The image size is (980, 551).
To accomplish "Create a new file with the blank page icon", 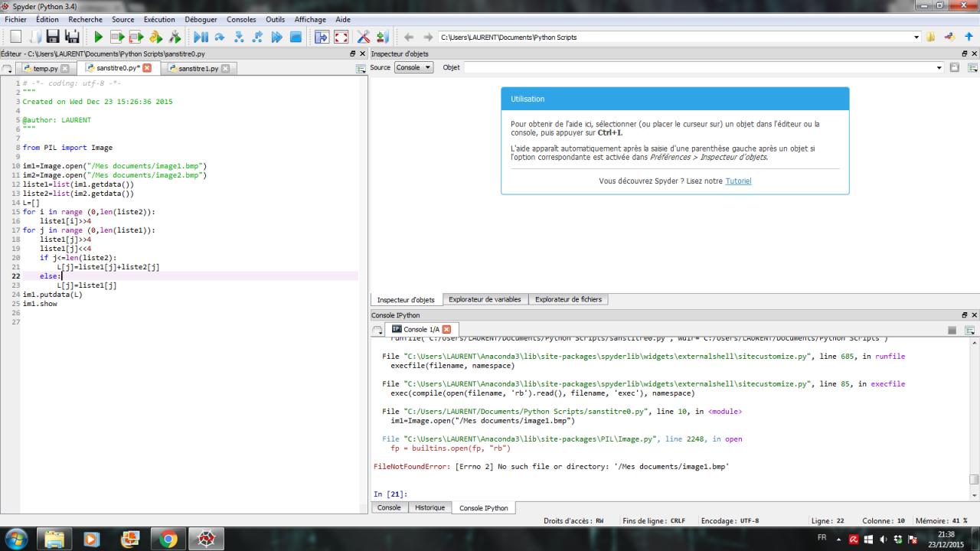I will (15, 37).
